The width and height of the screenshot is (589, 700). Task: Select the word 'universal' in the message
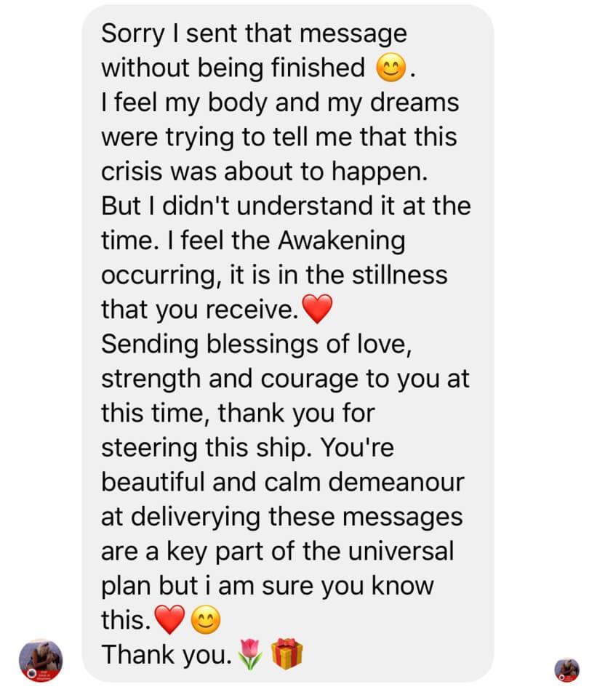pos(401,551)
